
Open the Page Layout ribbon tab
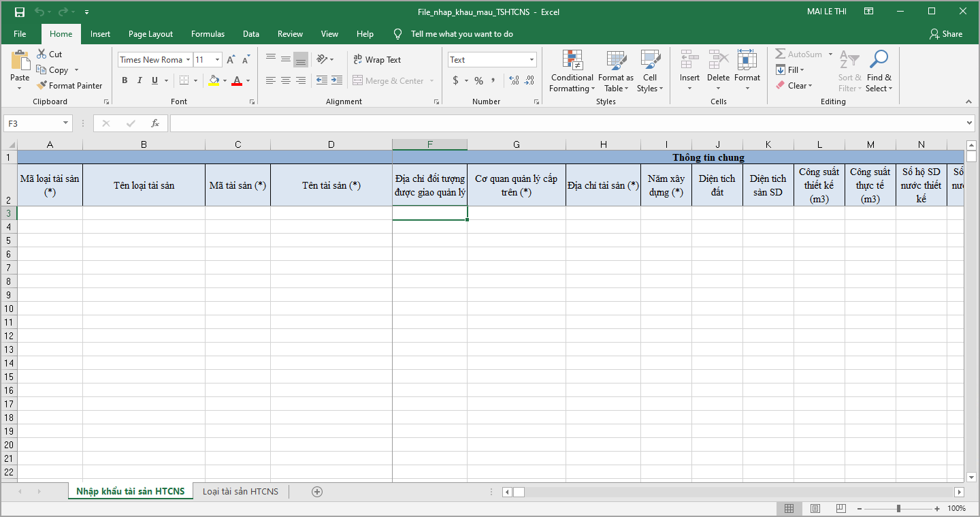150,34
